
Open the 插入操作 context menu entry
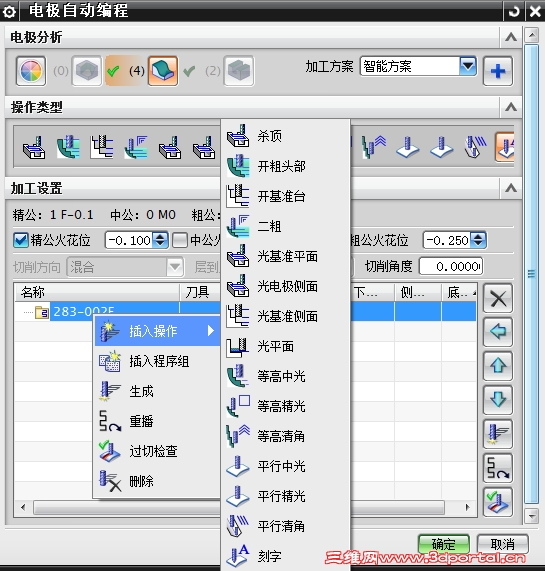(157, 331)
